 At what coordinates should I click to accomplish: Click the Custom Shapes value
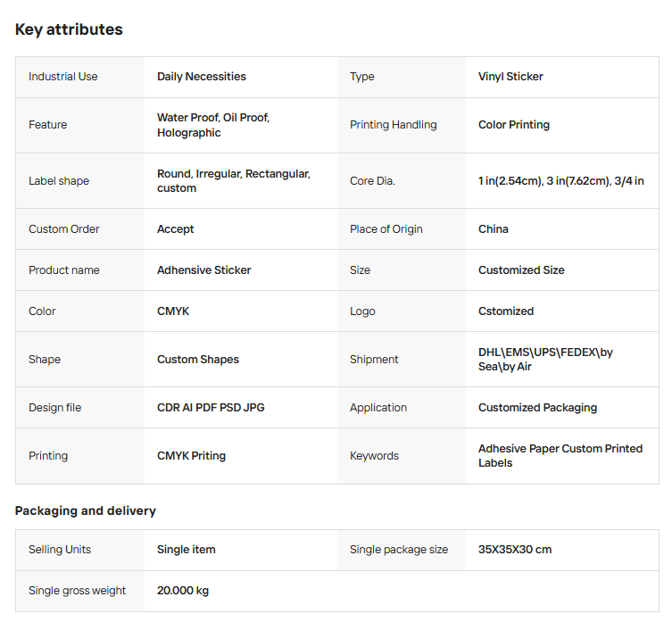click(x=198, y=360)
